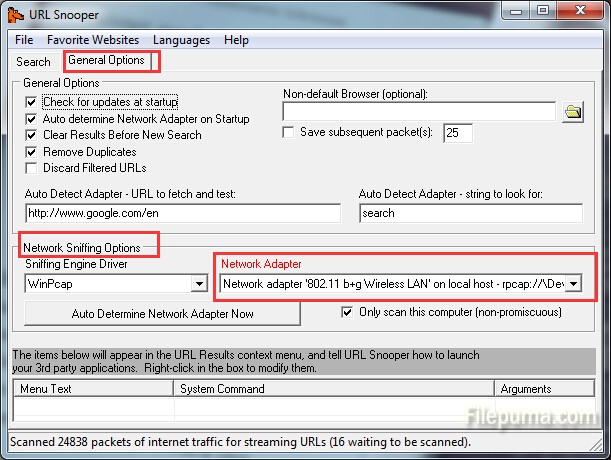This screenshot has height=460, width=611.
Task: Open the Network Adapter dropdown list
Action: (x=573, y=284)
